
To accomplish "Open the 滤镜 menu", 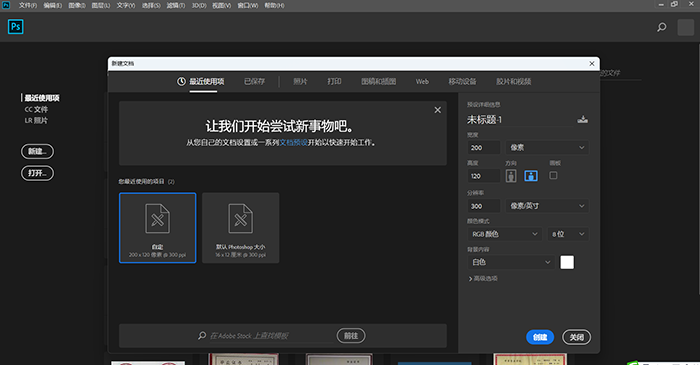I will (x=176, y=5).
